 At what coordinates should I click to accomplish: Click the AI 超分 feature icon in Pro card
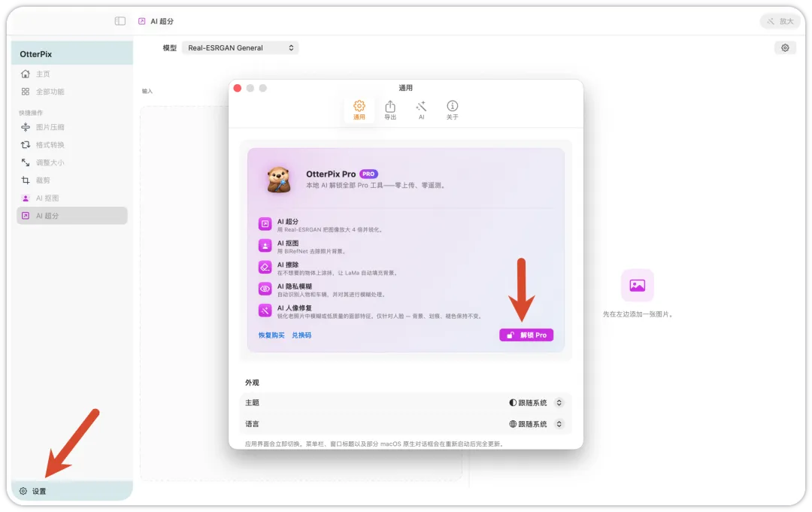coord(265,224)
